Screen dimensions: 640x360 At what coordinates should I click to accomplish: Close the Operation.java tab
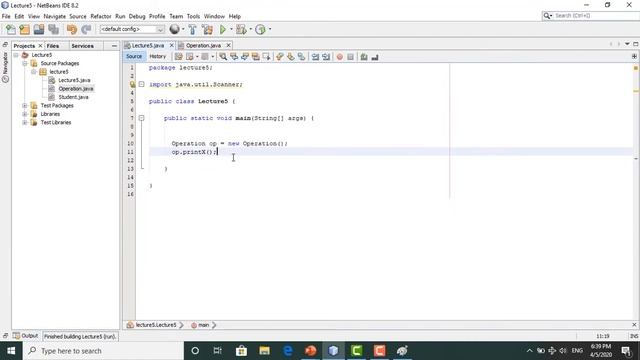(x=229, y=45)
